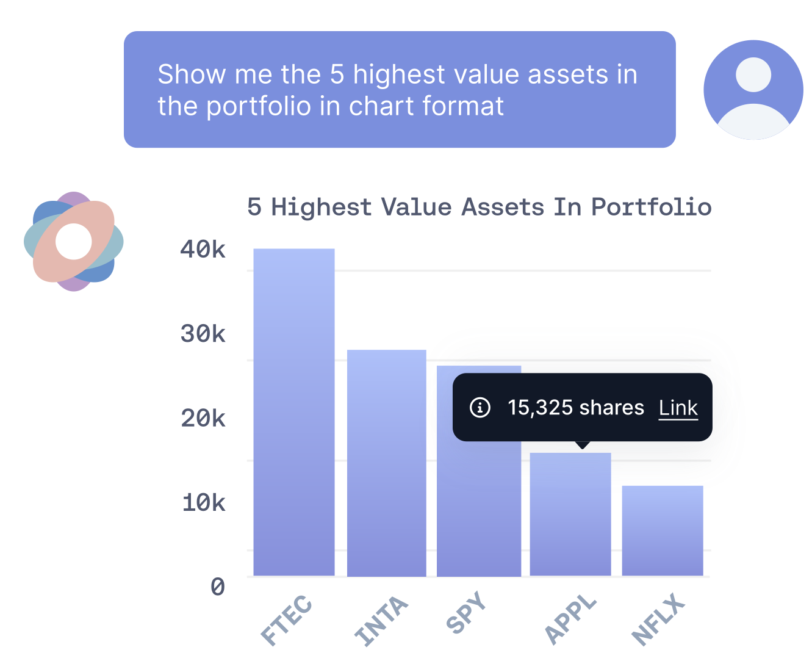
Task: Click the multicolor assistant logo icon
Action: pos(74,242)
